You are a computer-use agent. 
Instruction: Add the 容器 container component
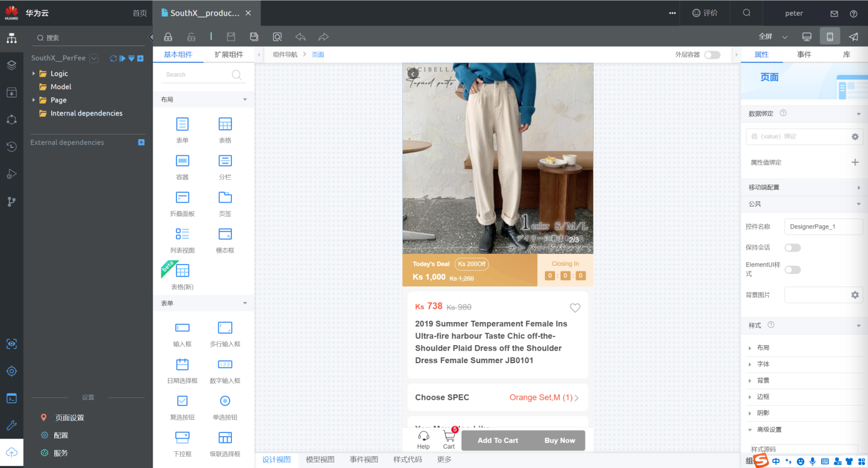182,167
